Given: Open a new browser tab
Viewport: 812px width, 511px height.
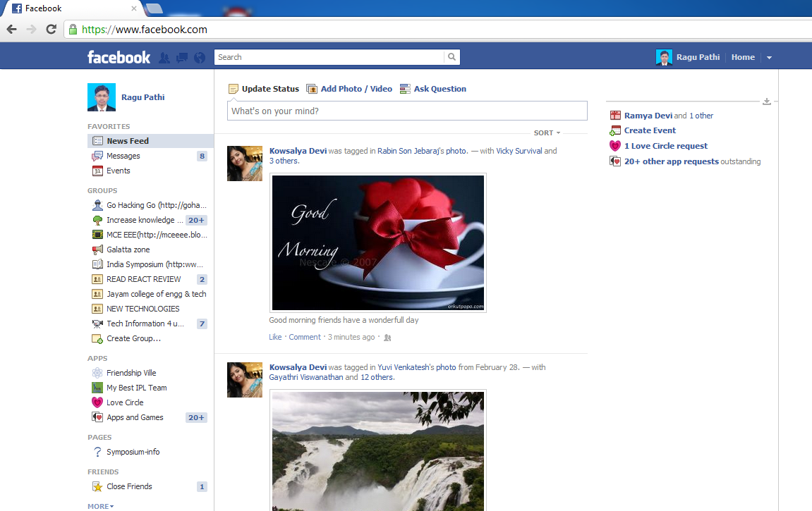Looking at the screenshot, I should pos(154,8).
